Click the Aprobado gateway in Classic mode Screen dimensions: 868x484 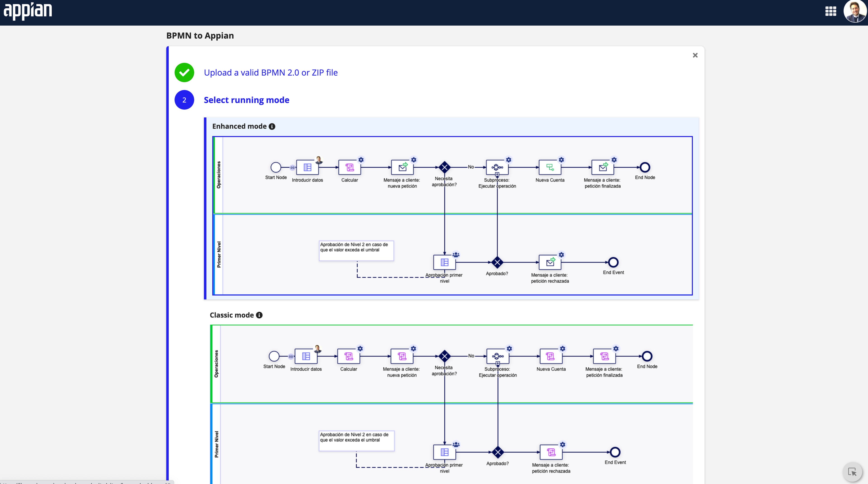pos(498,452)
